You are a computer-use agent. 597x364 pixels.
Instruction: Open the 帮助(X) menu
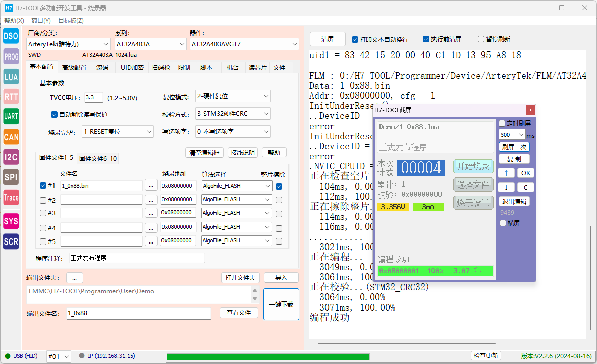point(14,20)
